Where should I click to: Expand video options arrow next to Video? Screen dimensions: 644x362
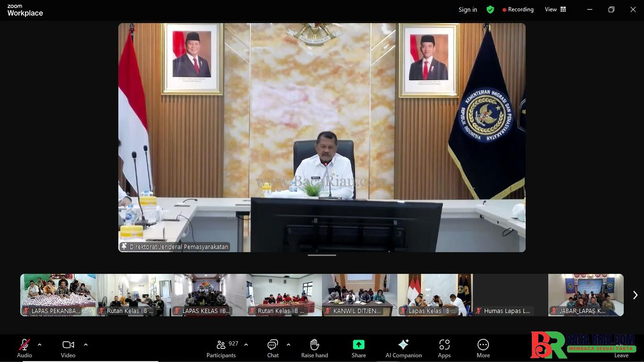[x=86, y=345]
